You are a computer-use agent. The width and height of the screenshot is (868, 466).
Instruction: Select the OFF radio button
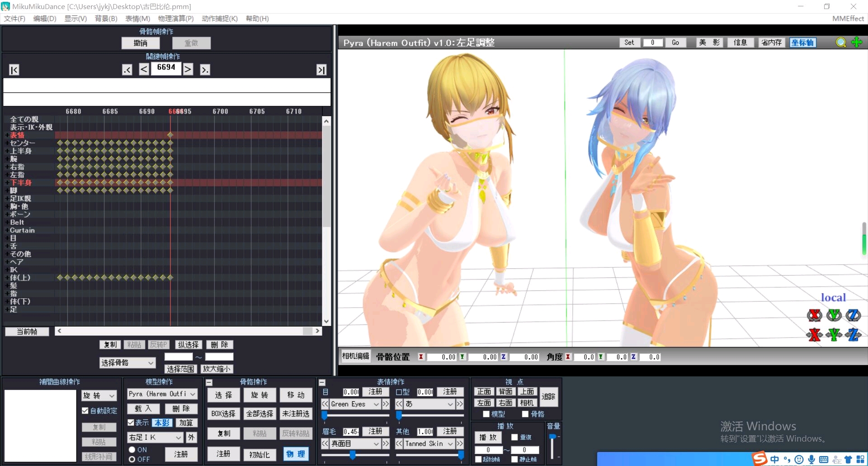click(132, 459)
